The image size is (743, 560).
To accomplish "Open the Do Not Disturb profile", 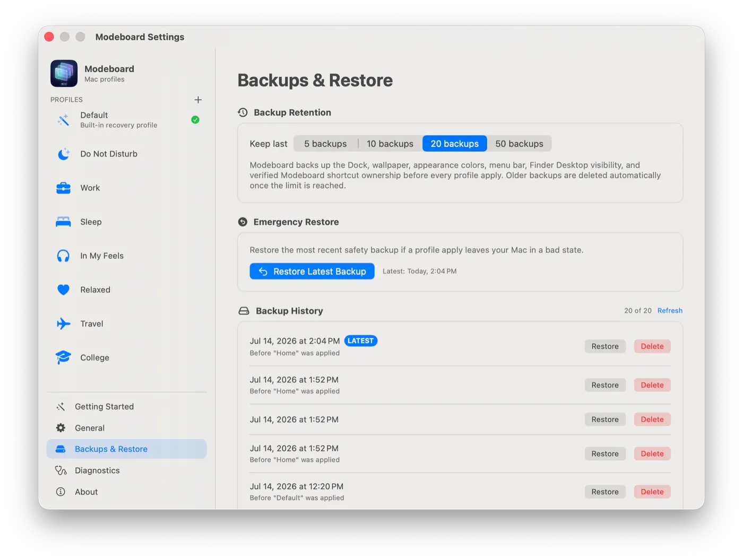I will point(126,154).
